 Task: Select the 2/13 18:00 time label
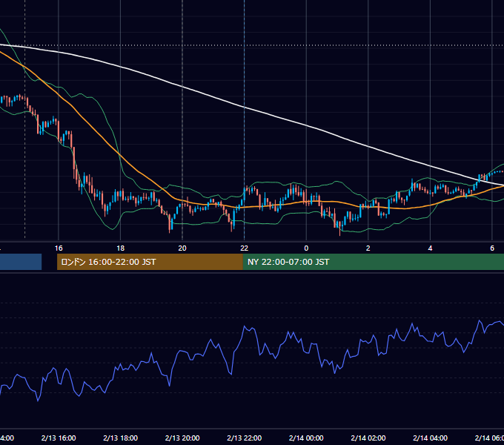tap(121, 438)
